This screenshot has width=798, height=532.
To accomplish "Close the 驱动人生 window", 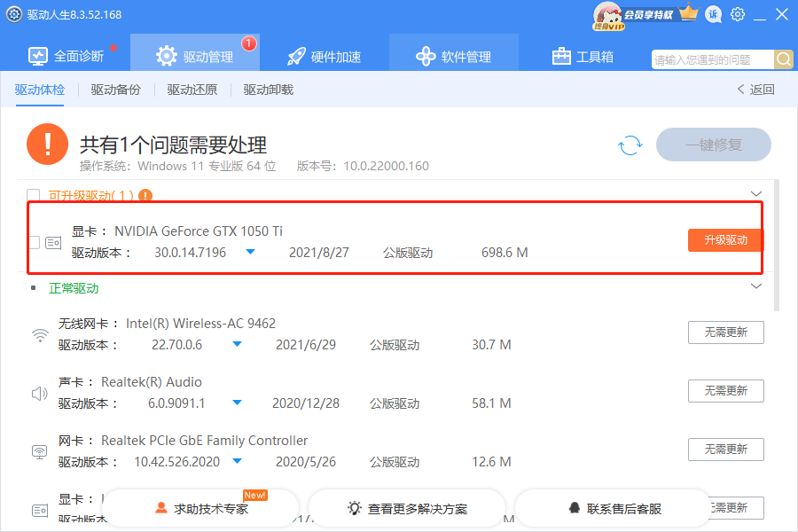I will [782, 14].
